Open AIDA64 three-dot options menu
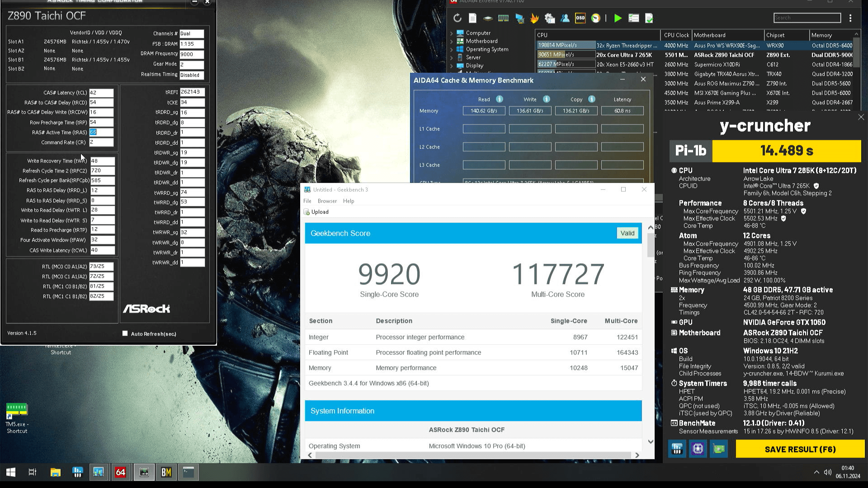Viewport: 868px width, 488px height. (x=850, y=18)
